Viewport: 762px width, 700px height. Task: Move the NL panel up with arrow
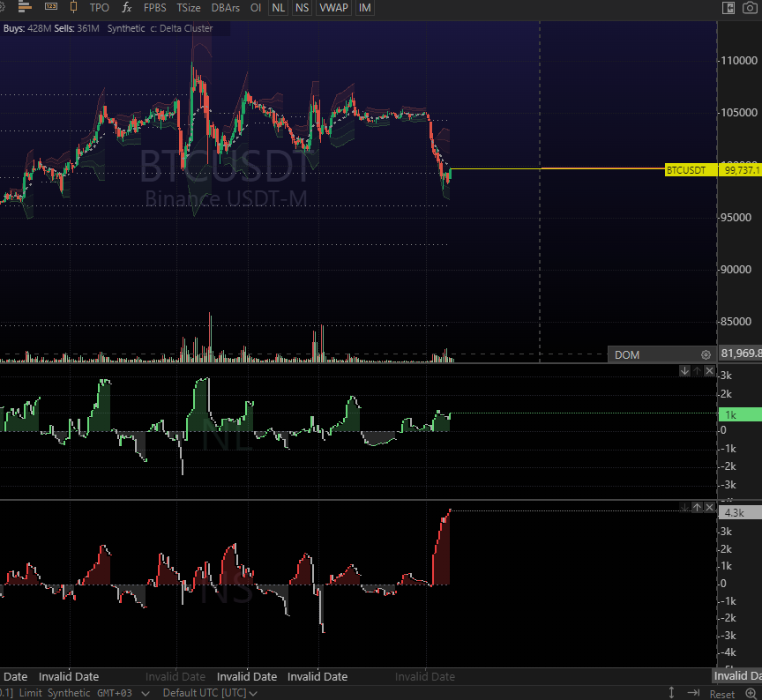point(697,371)
